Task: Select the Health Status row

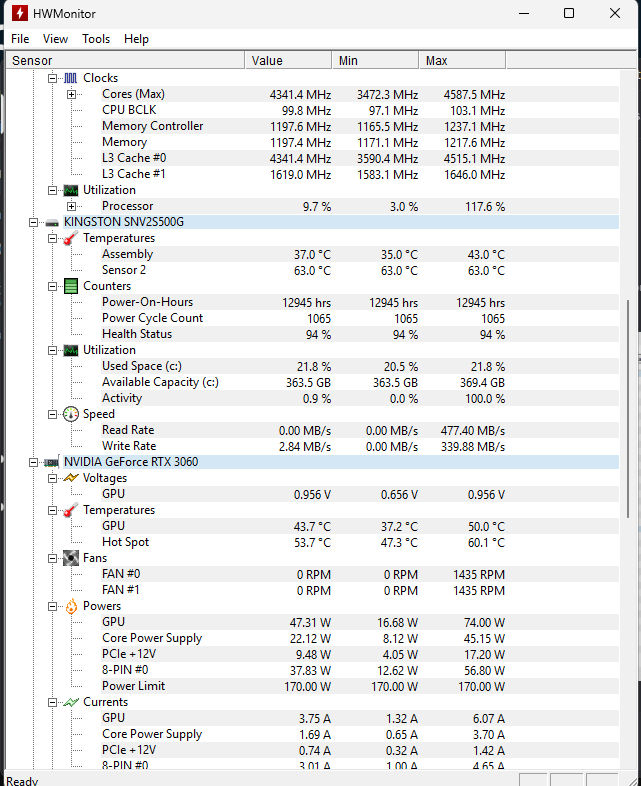Action: pyautogui.click(x=360, y=334)
